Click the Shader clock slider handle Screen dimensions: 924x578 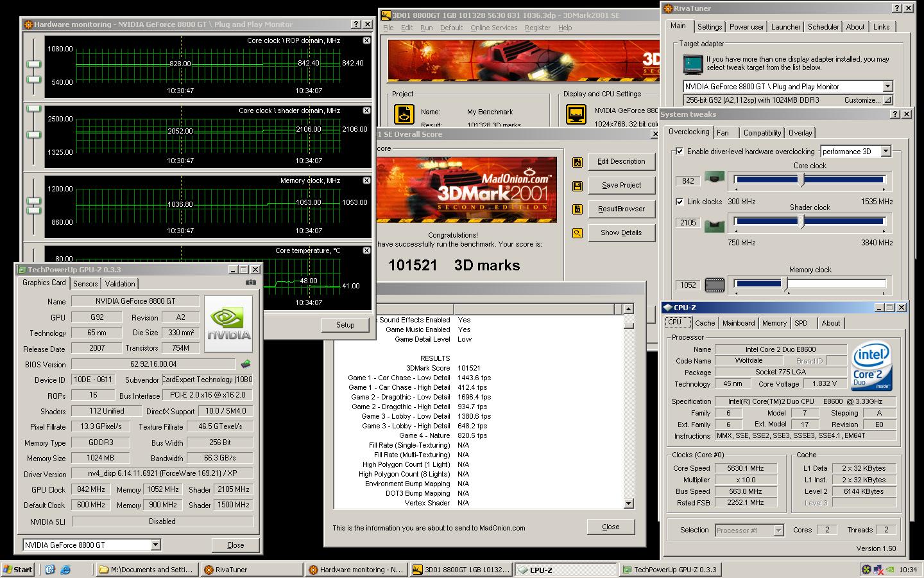tap(801, 222)
